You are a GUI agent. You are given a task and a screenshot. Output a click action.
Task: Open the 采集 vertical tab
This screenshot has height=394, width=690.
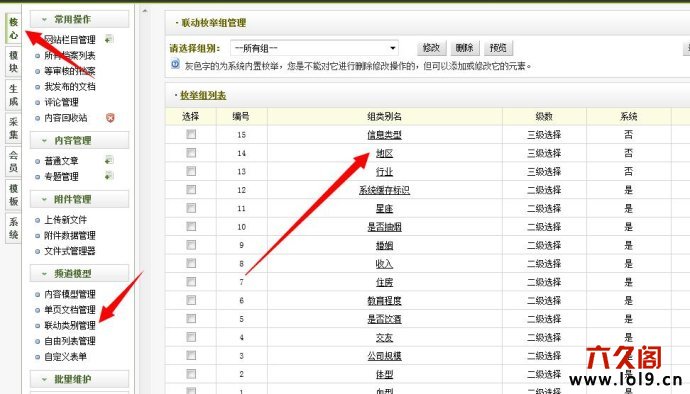click(14, 128)
